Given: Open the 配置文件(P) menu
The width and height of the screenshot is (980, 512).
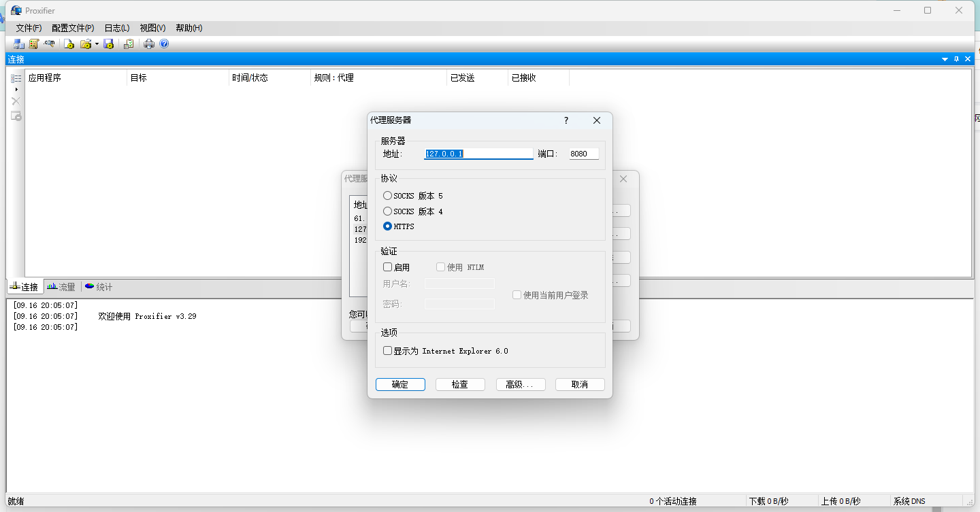Looking at the screenshot, I should click(73, 28).
